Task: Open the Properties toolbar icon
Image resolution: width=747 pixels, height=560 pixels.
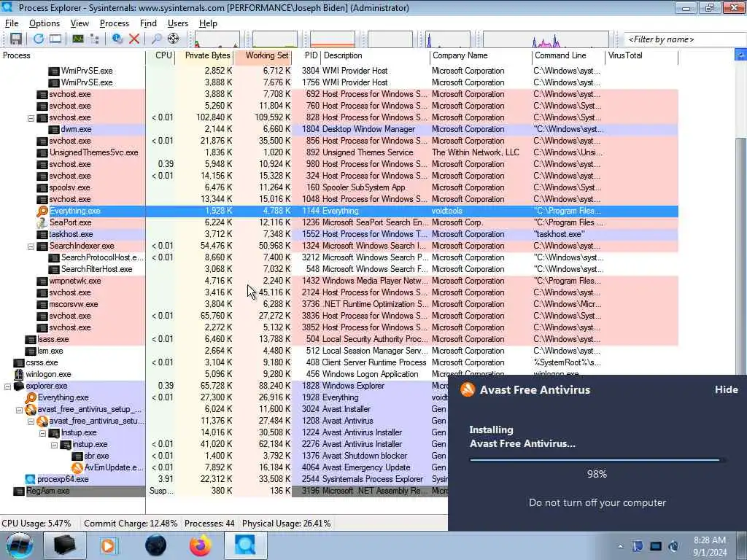Action: click(117, 39)
